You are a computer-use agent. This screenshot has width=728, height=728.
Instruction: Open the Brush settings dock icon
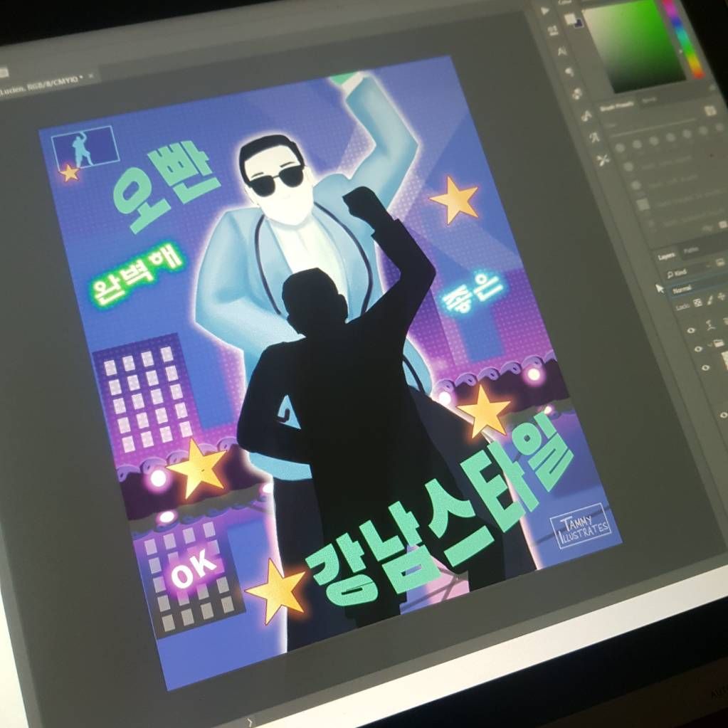point(586,115)
